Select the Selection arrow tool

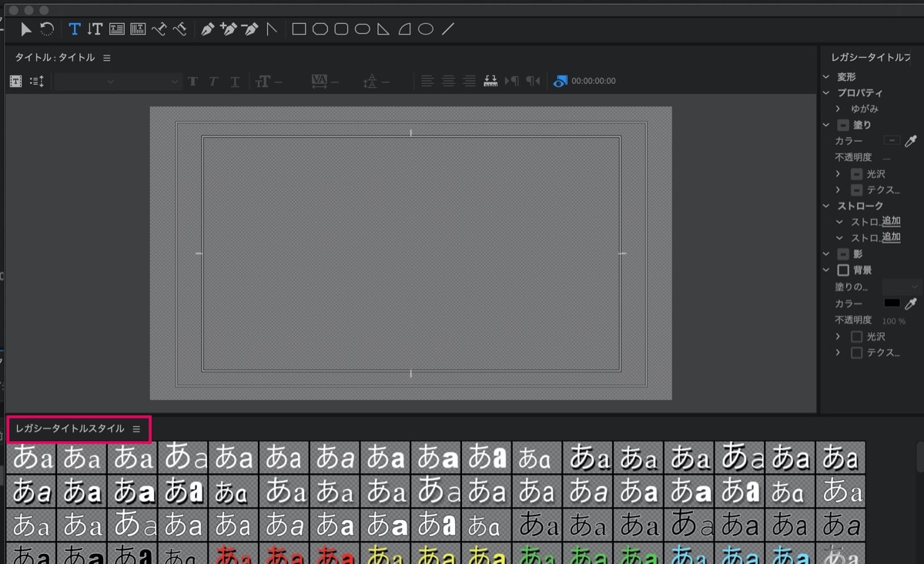pyautogui.click(x=26, y=29)
